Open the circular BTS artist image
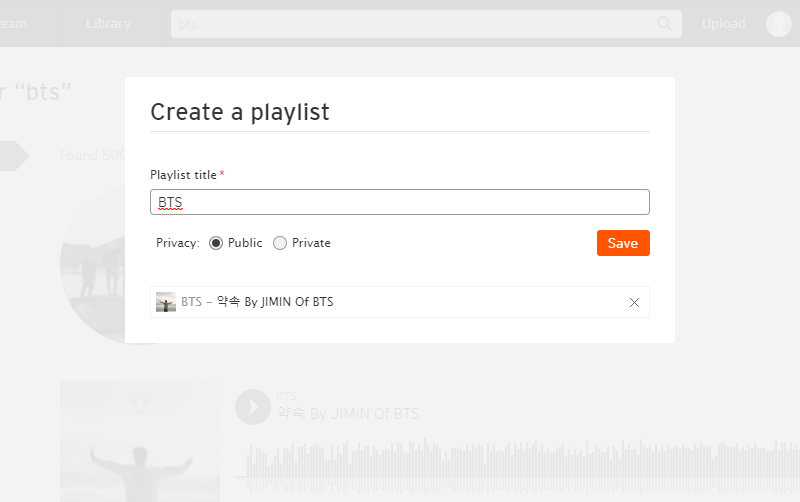The height and width of the screenshot is (502, 800). (92, 265)
